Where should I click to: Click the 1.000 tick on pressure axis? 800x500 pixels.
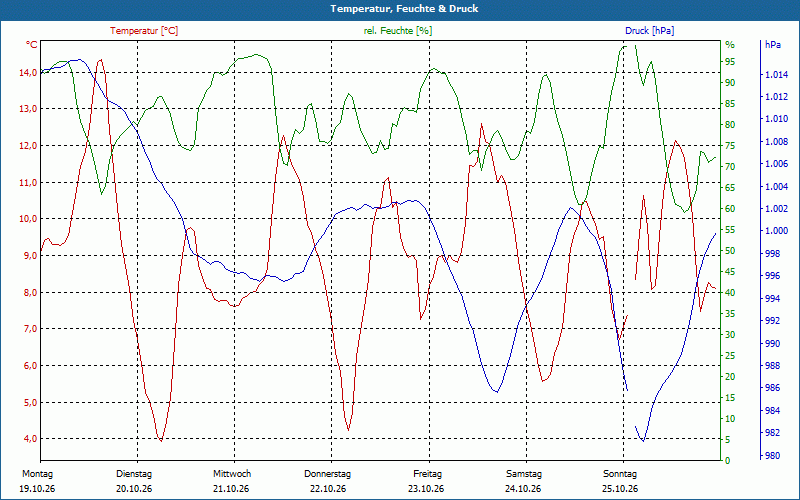(776, 231)
